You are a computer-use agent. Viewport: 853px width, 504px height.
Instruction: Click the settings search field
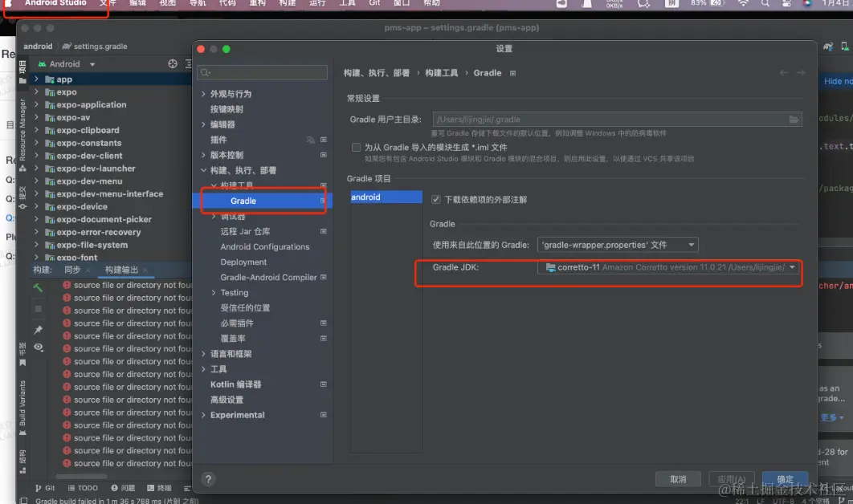(x=262, y=72)
